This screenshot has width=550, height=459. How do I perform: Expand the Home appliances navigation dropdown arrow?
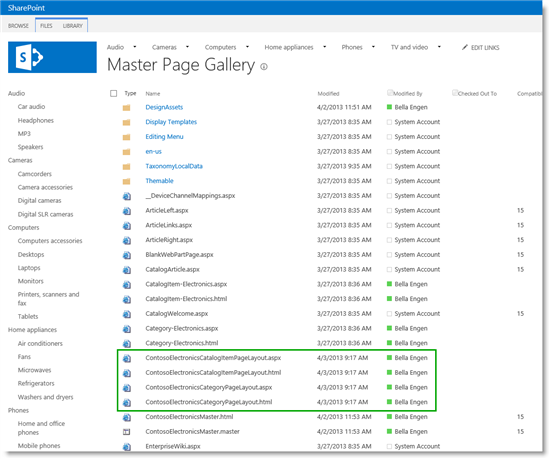click(324, 47)
